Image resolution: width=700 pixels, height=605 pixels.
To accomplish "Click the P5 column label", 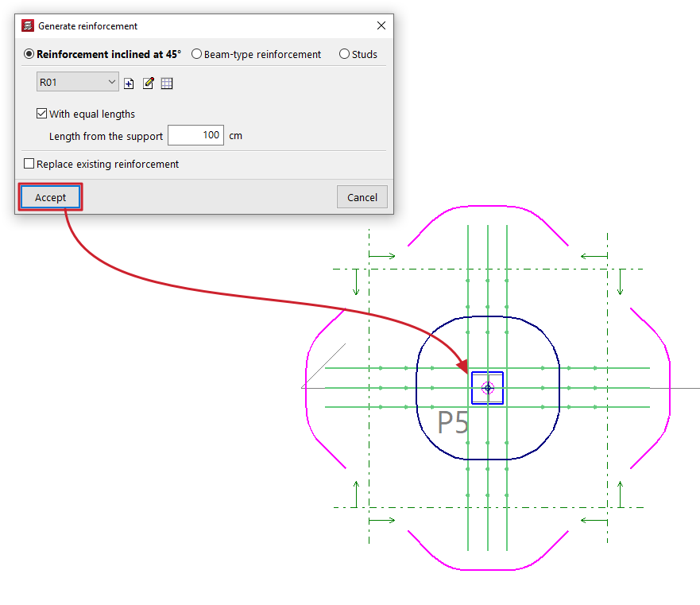I will (x=453, y=422).
